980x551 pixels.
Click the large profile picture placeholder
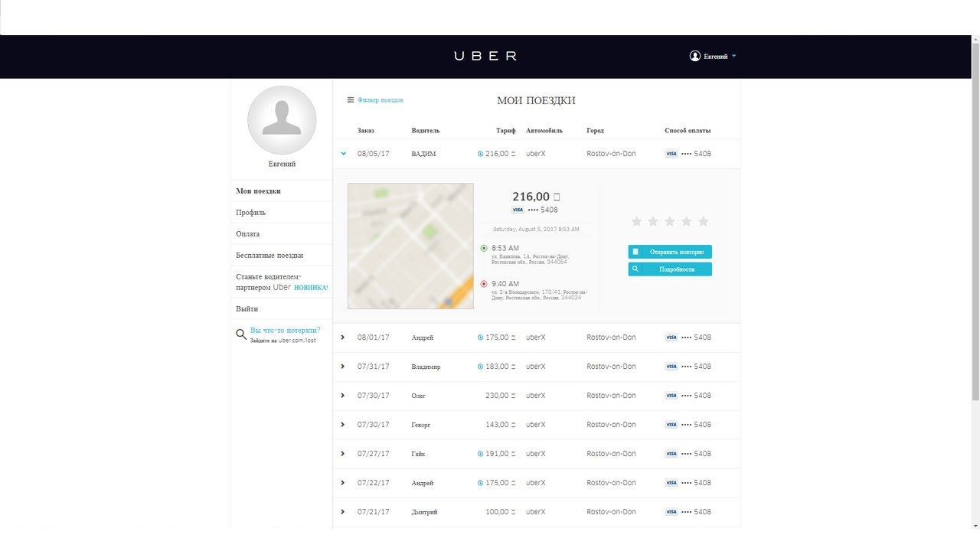tap(282, 120)
